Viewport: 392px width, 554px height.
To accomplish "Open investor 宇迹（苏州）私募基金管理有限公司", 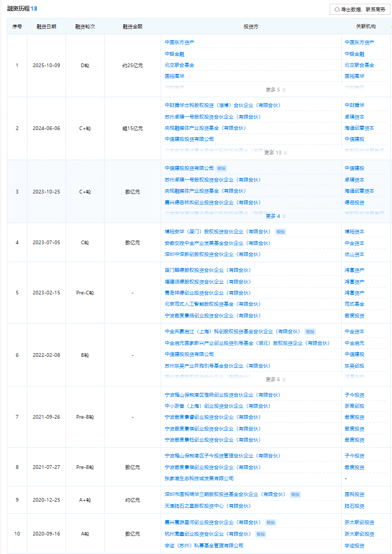I will pos(204,546).
